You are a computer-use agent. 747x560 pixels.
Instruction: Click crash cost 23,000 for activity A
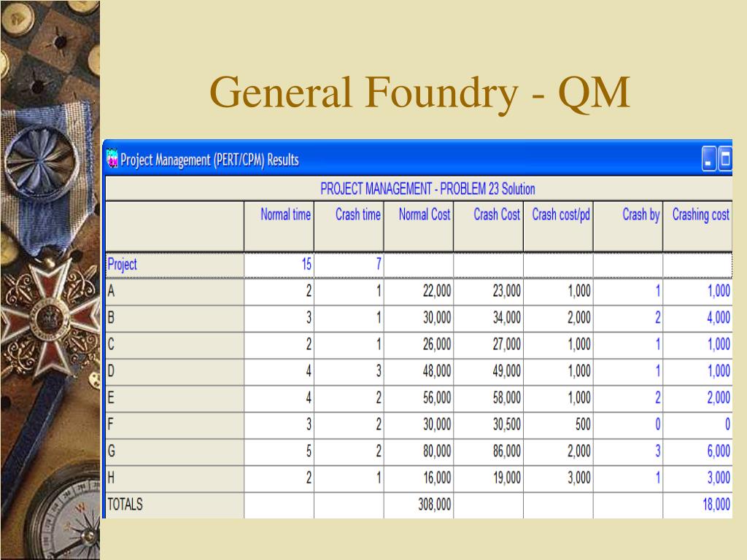click(x=506, y=290)
